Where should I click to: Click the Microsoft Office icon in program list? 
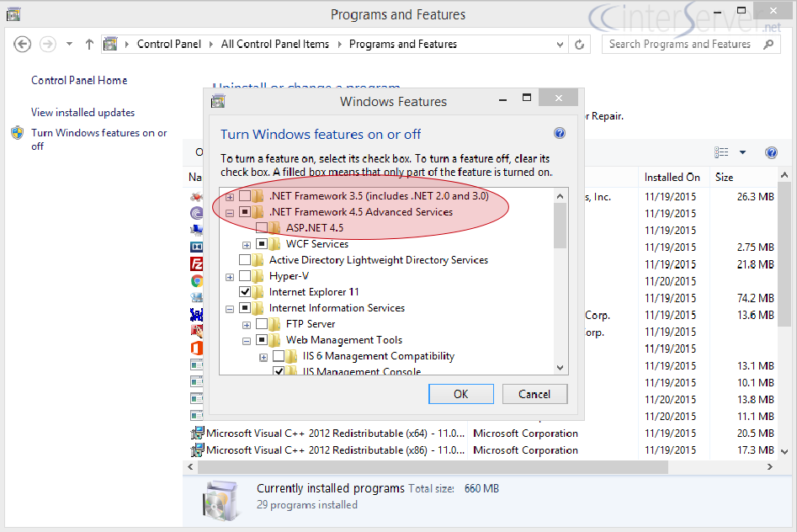(x=197, y=348)
